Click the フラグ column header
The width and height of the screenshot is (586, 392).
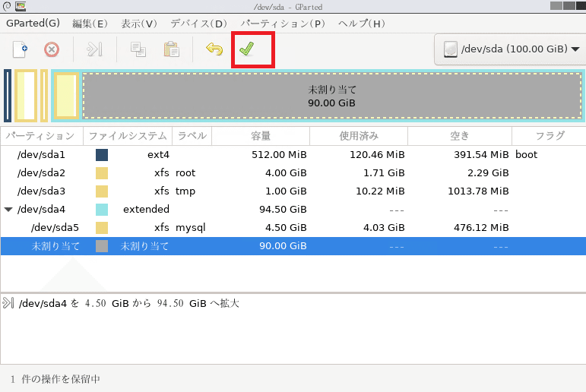click(x=549, y=136)
